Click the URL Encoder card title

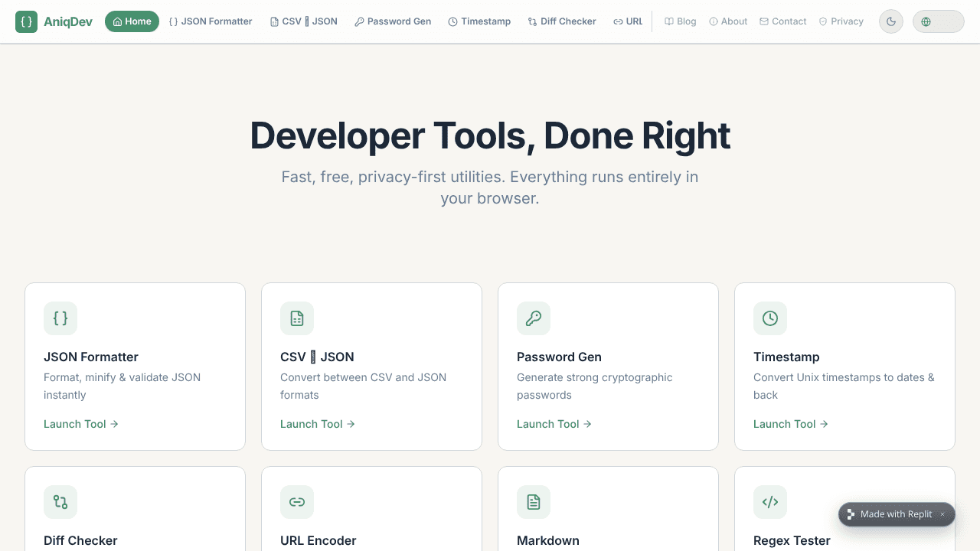pyautogui.click(x=318, y=540)
